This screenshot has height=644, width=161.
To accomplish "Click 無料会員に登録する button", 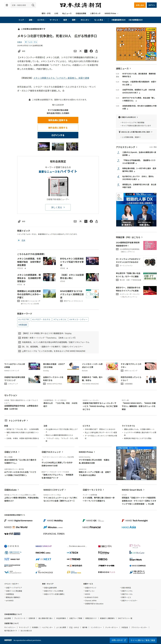I will pyautogui.click(x=58, y=128).
